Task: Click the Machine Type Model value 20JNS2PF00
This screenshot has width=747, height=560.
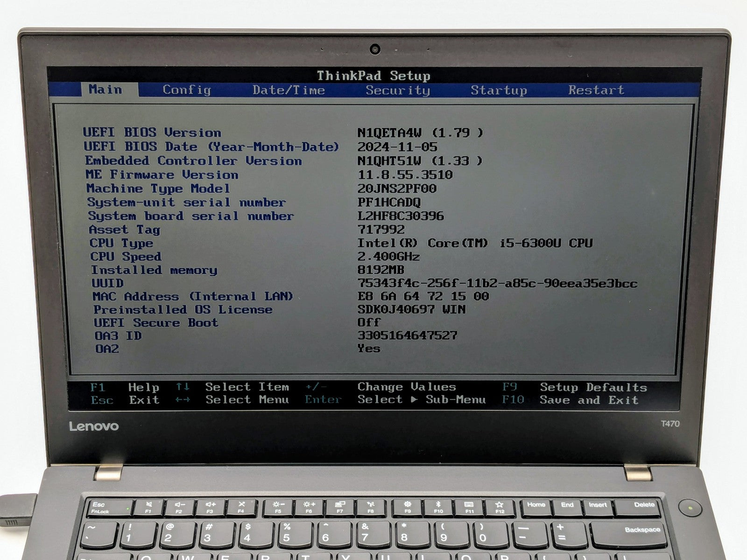Action: (x=397, y=189)
